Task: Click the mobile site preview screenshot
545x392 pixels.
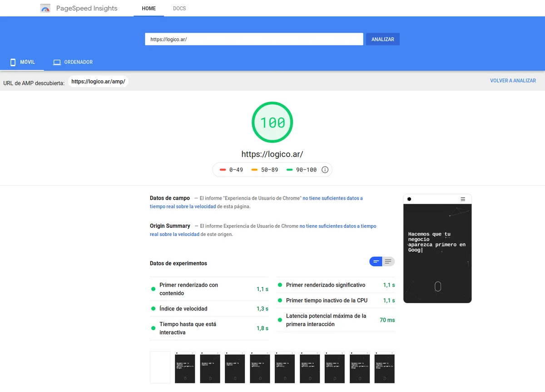Action: (437, 249)
